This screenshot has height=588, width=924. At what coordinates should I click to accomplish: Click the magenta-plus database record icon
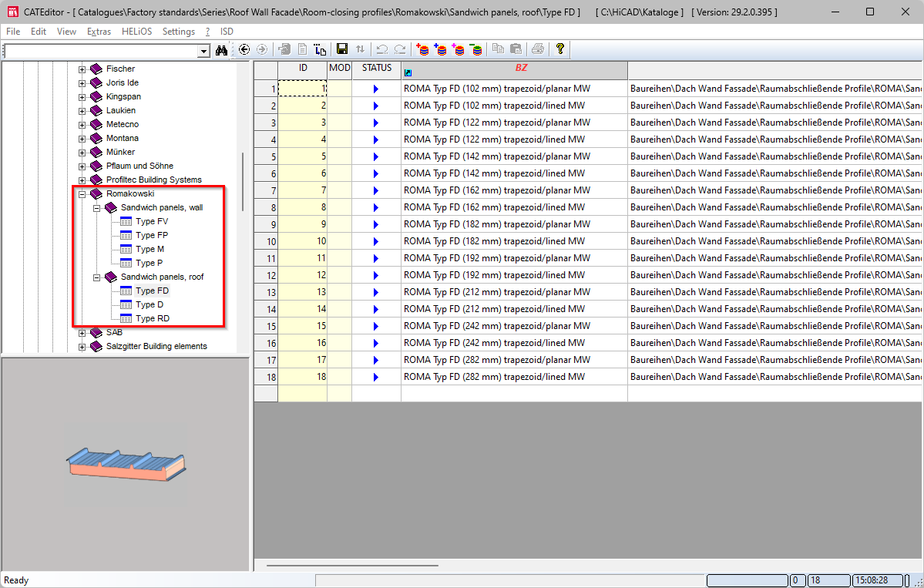[x=459, y=49]
